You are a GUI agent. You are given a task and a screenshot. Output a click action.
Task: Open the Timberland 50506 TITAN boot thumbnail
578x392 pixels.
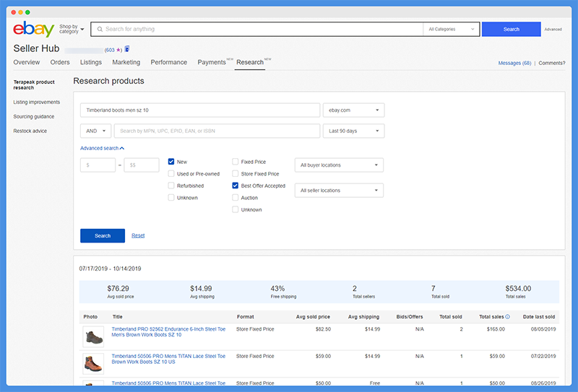tap(93, 364)
